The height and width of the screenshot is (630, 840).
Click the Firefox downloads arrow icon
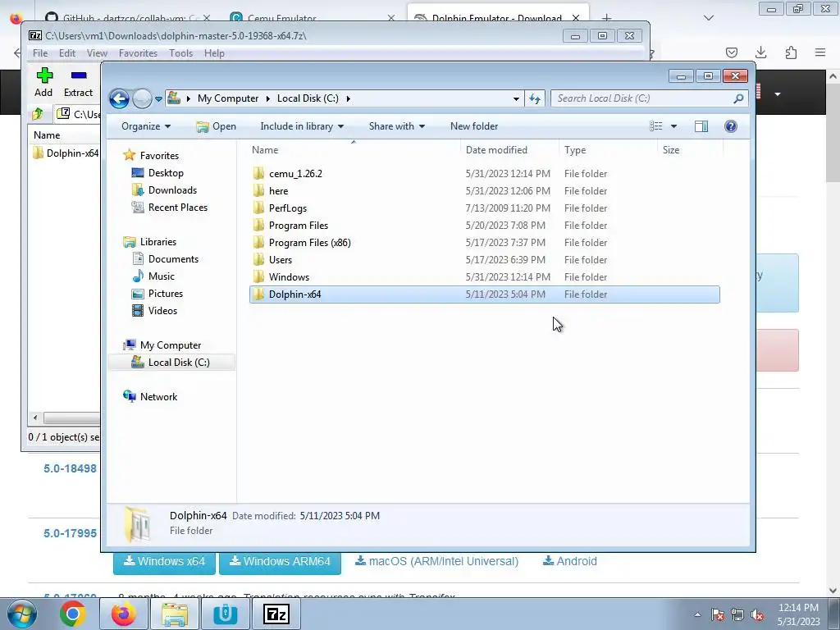tap(760, 52)
